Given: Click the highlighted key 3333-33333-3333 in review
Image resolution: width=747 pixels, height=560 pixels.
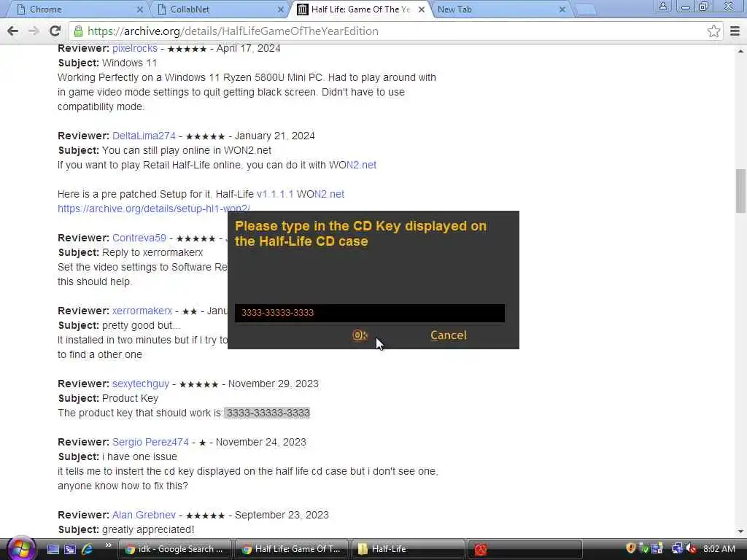Looking at the screenshot, I should point(268,413).
